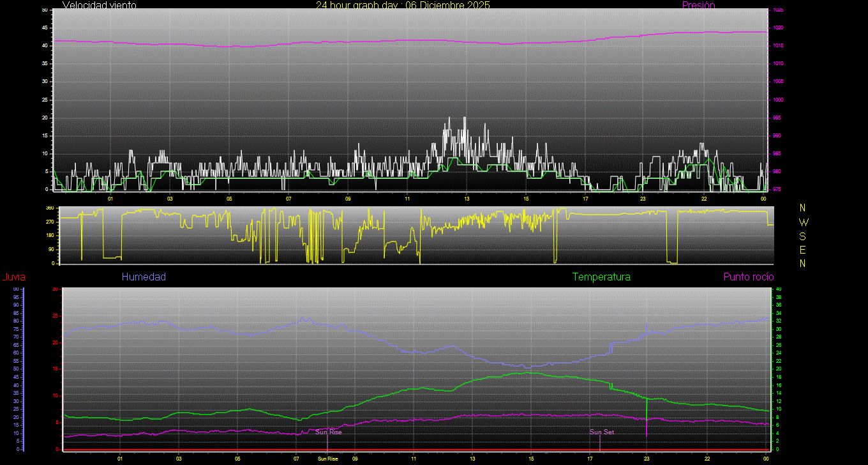
Task: Click the green 'Temperatura' legend label
Action: click(601, 277)
